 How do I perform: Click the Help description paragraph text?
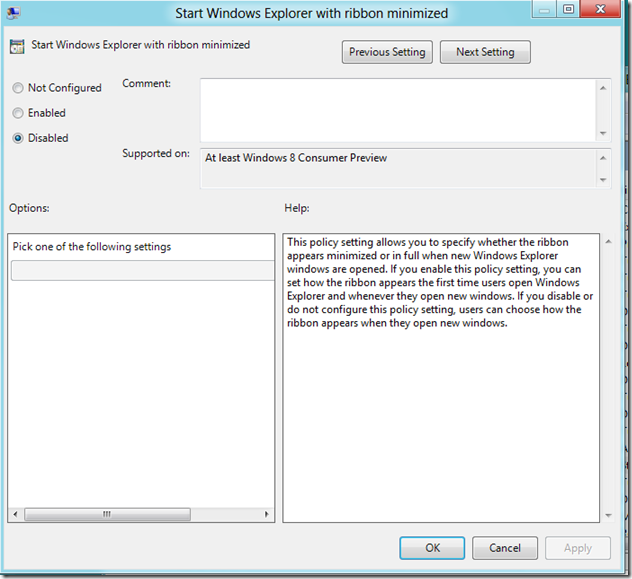tap(440, 282)
